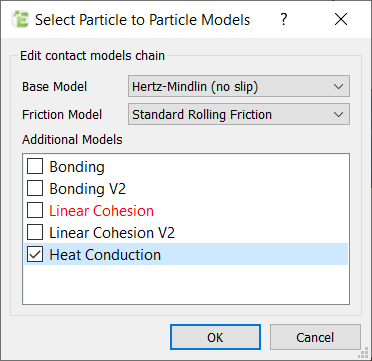
Task: Uncheck the Heat Conduction checkbox
Action: click(x=35, y=254)
